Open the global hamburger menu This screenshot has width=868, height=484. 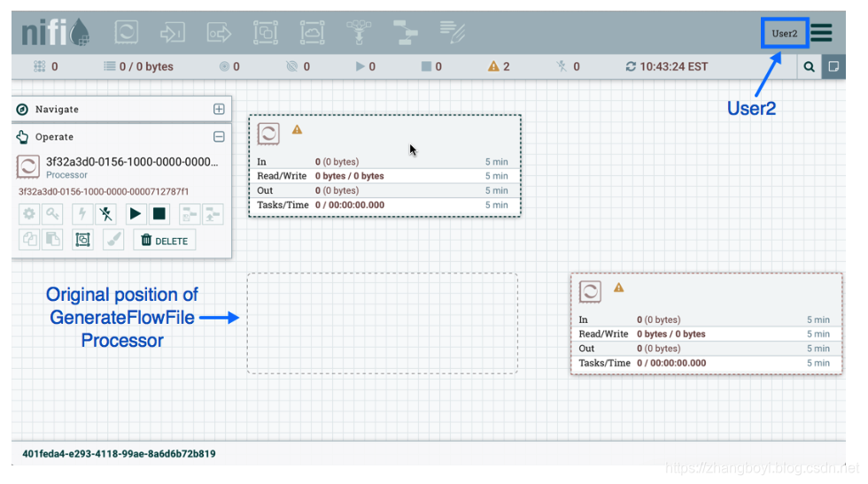click(822, 33)
